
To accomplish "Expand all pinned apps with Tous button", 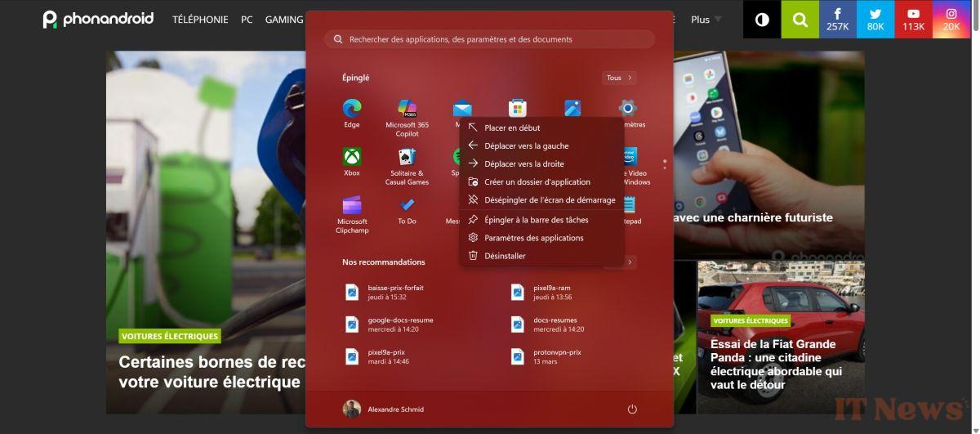I will click(620, 78).
